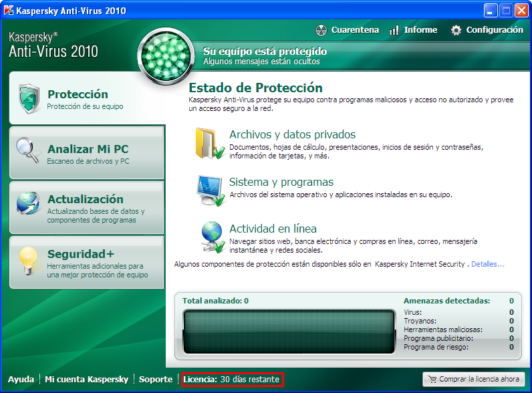Open the Cuarentena quarantine icon
Screen dimensions: 532x393
[321, 30]
